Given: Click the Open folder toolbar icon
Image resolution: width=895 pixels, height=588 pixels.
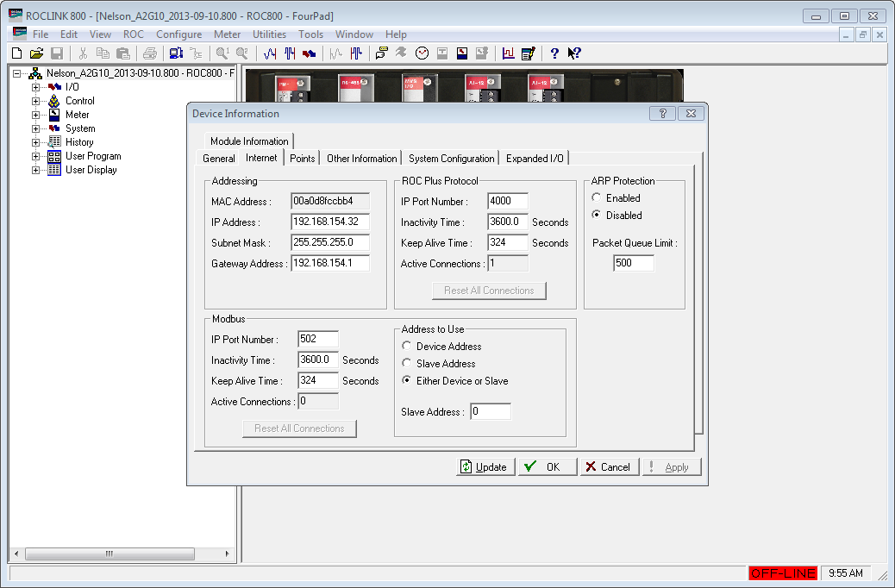Looking at the screenshot, I should coord(36,53).
